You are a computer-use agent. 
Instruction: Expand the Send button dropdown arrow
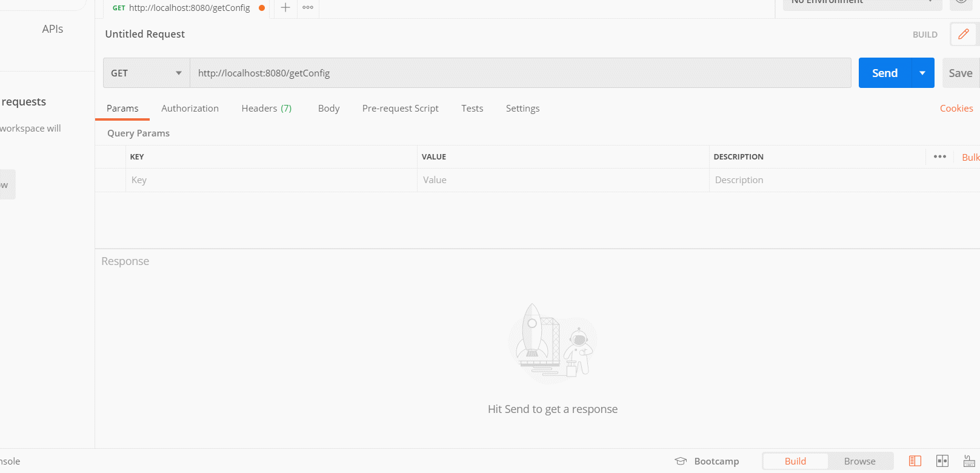pyautogui.click(x=922, y=73)
